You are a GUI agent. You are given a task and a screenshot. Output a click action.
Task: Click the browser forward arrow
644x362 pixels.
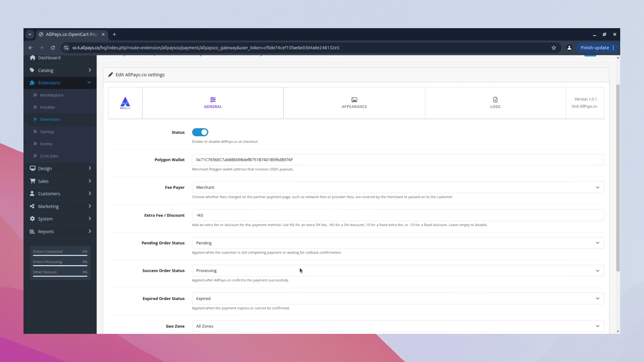coord(42,48)
